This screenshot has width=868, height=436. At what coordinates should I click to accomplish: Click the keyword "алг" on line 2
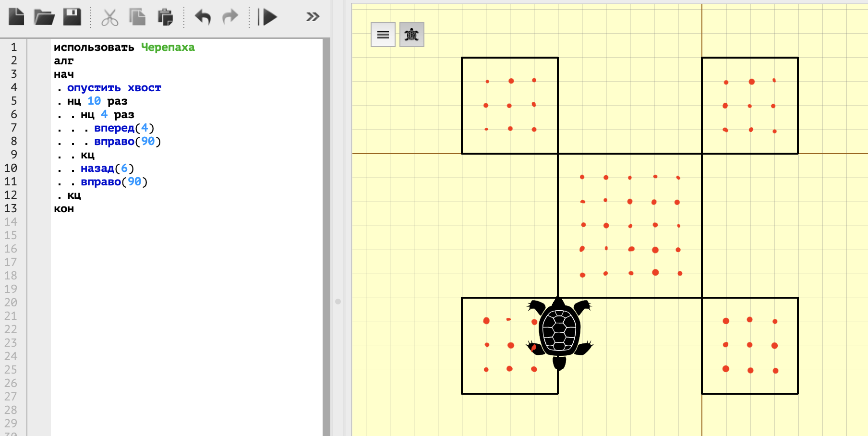coord(64,61)
